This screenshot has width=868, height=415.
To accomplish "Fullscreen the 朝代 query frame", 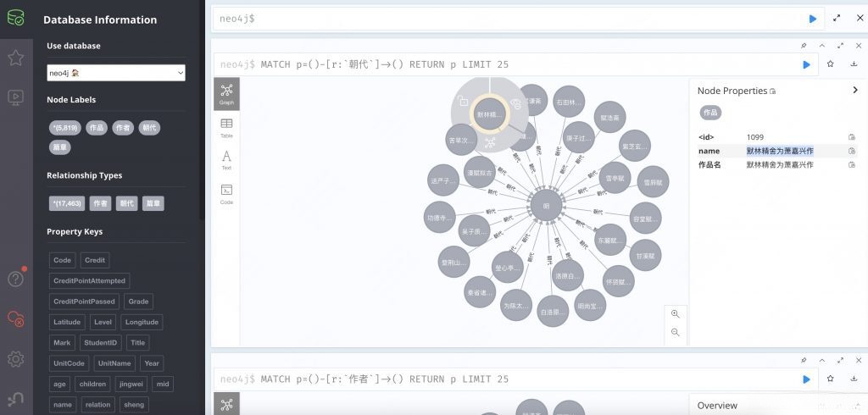I will click(840, 46).
